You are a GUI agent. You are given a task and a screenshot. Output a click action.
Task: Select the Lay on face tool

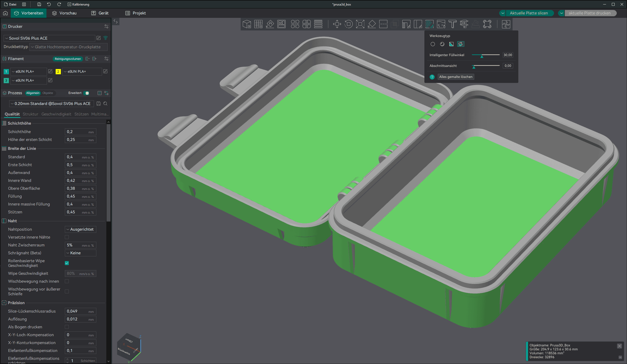(x=372, y=24)
